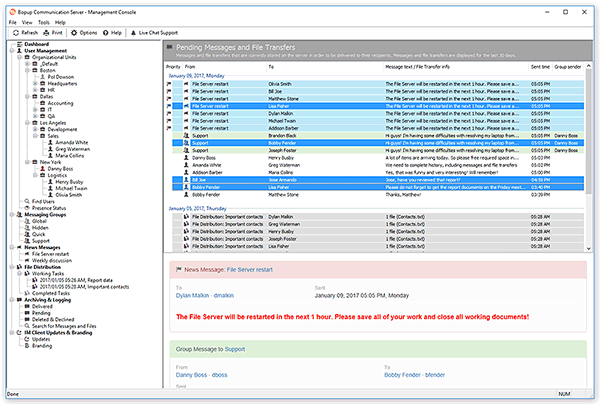The image size is (600, 404).
Task: Collapse the User Management node
Action: [x=12, y=51]
